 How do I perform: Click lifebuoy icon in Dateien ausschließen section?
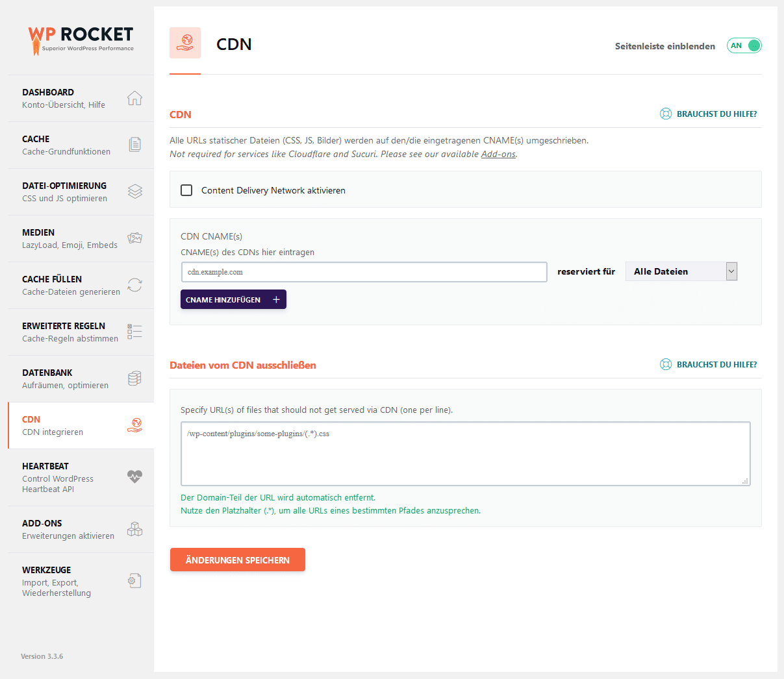[x=666, y=364]
